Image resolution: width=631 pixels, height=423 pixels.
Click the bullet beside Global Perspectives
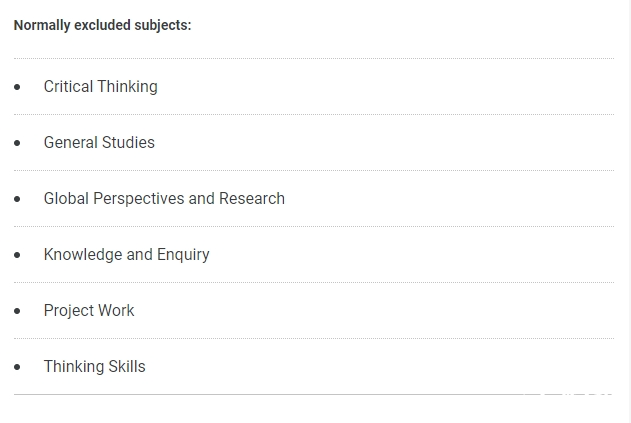tap(17, 199)
